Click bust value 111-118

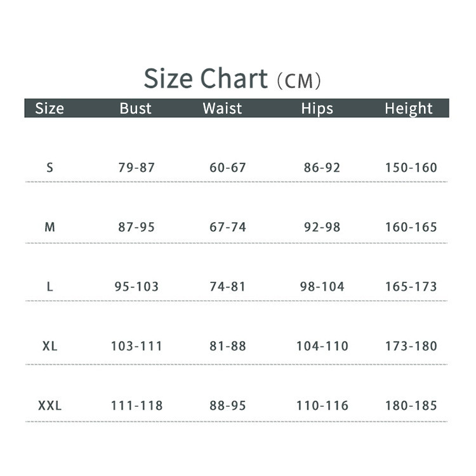(136, 406)
